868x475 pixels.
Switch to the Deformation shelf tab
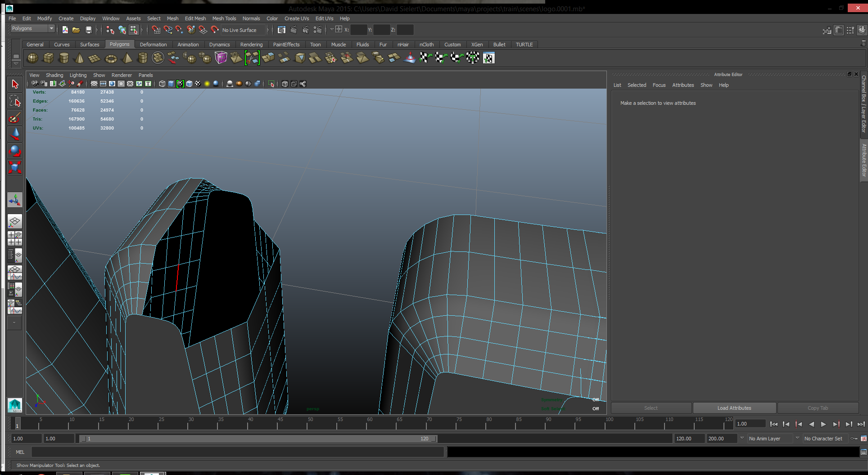click(153, 45)
